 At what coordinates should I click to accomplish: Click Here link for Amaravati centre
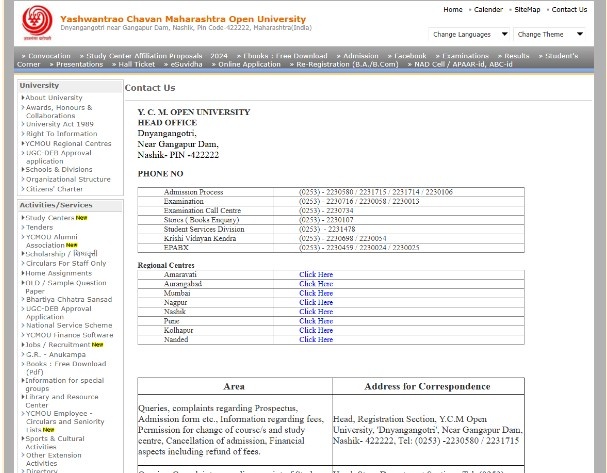316,274
